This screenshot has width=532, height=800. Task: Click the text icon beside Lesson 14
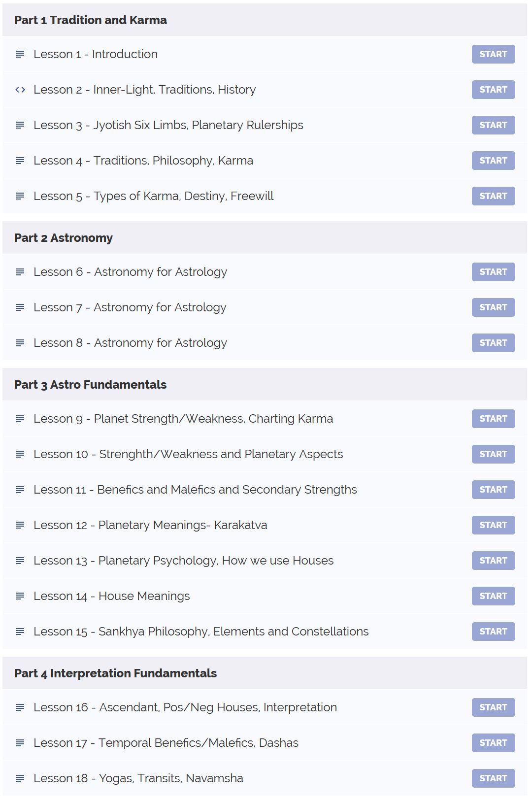[20, 596]
